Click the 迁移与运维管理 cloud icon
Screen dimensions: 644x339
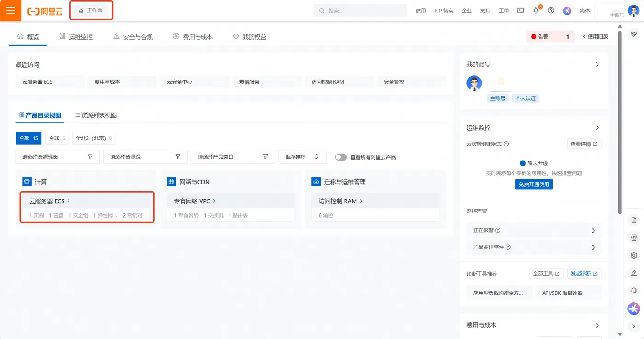(316, 182)
